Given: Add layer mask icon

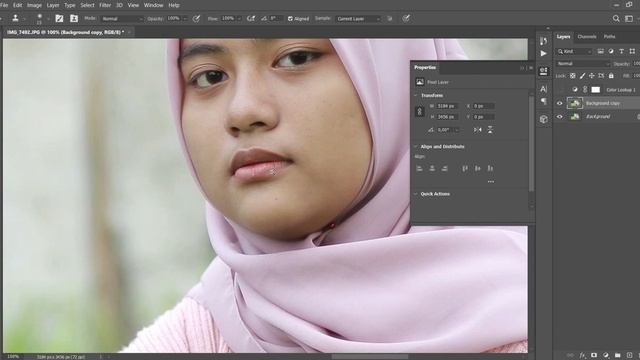Looking at the screenshot, I should (594, 356).
